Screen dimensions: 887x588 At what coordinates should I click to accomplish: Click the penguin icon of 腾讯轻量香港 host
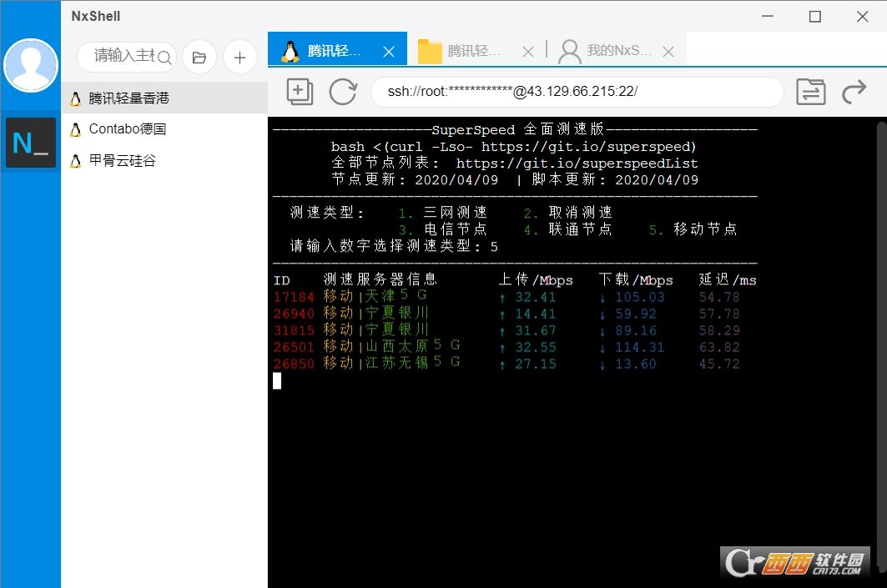point(75,99)
